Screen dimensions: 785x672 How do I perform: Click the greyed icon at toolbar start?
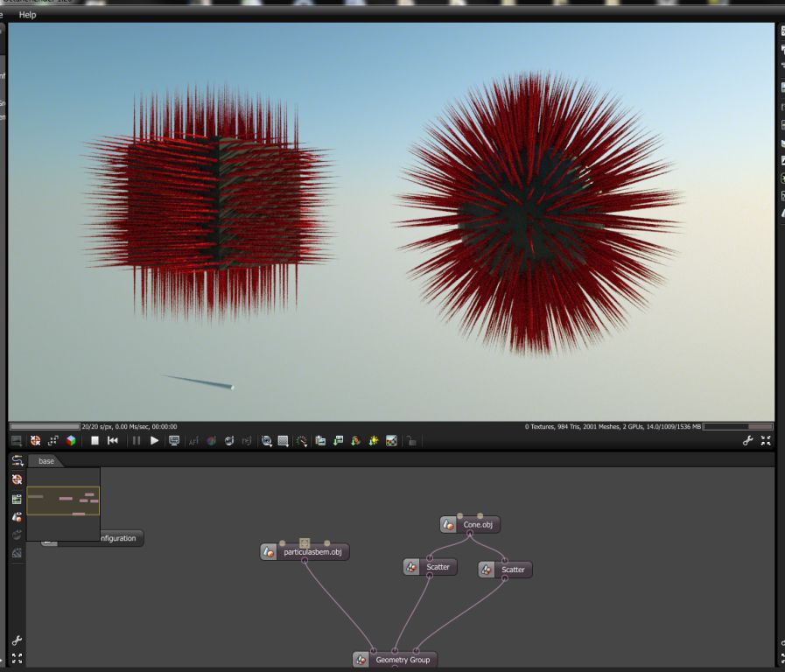(17, 441)
